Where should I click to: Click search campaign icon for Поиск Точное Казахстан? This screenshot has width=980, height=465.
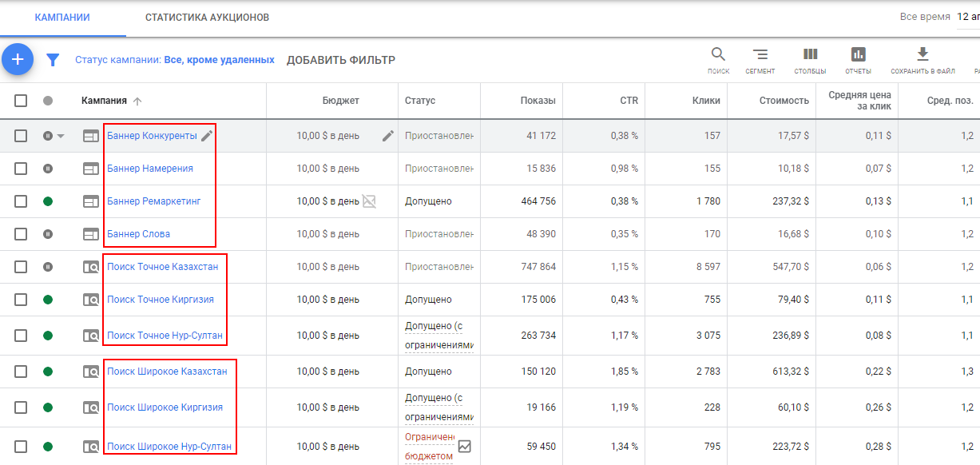[x=91, y=267]
